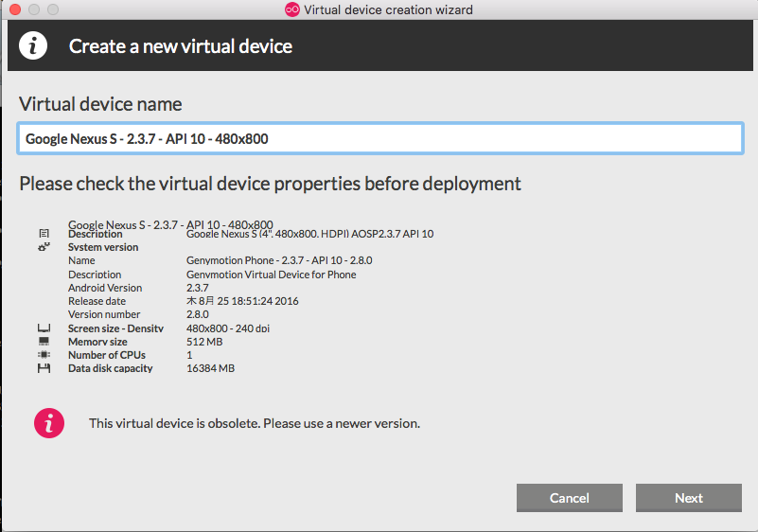Click the 'Please check the virtual device properties' heading
Screen dimensions: 758x532
pos(270,184)
